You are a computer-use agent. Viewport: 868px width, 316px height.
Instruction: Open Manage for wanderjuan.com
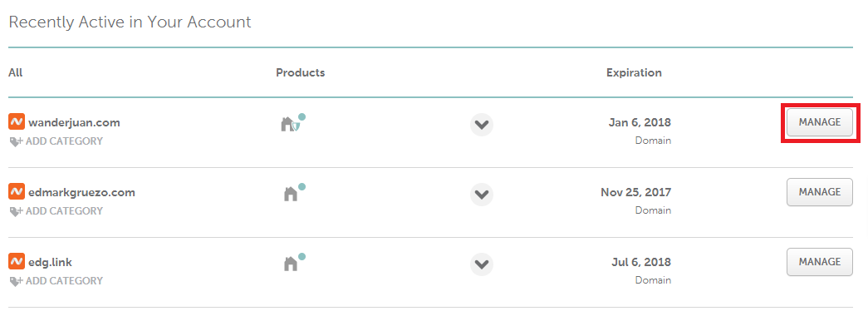[820, 122]
